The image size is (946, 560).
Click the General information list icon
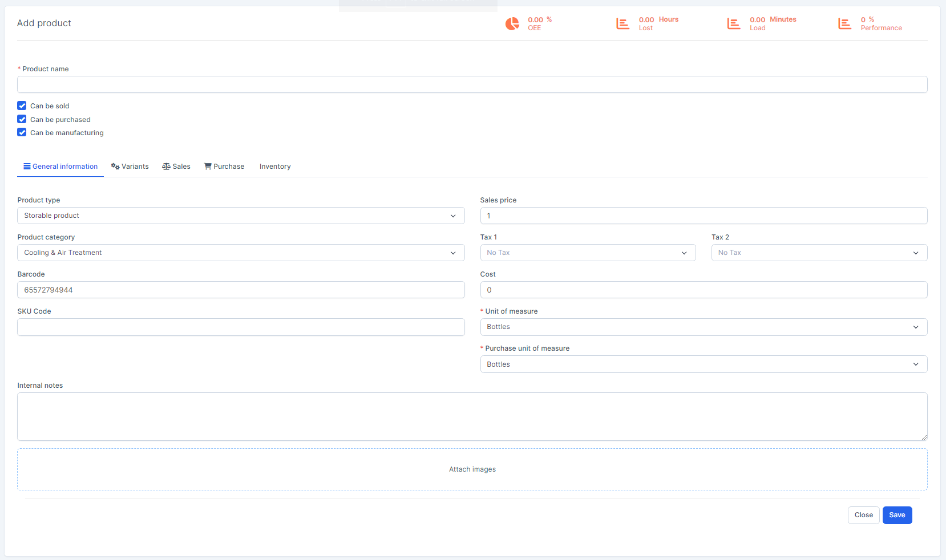click(x=27, y=167)
